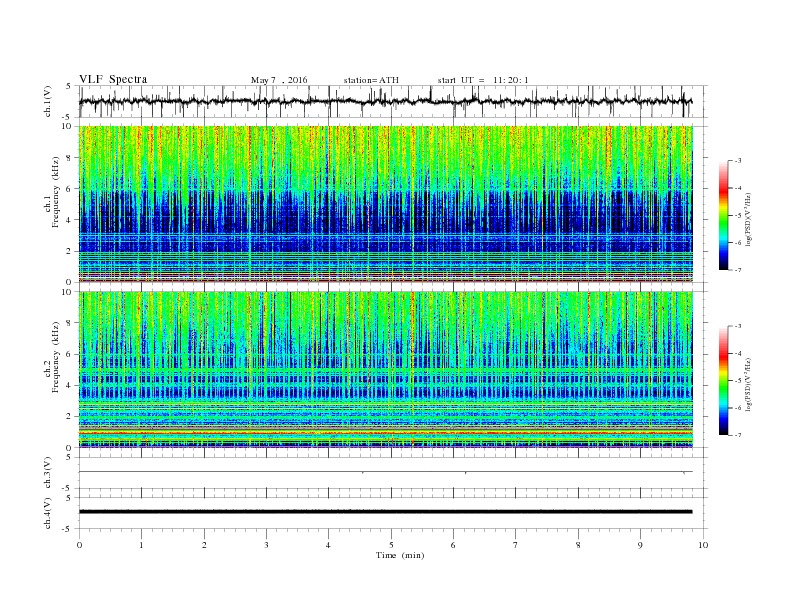
Task: Click the "5" tick on the time axis
Action: [x=391, y=545]
